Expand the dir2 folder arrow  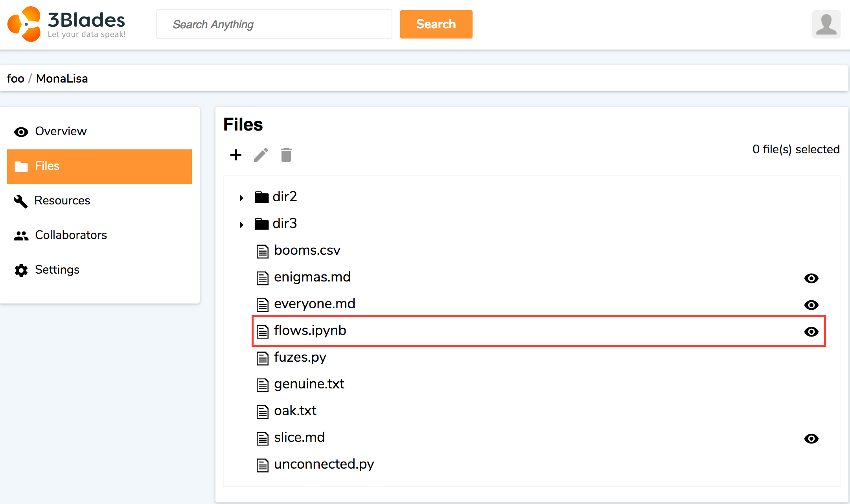[241, 198]
